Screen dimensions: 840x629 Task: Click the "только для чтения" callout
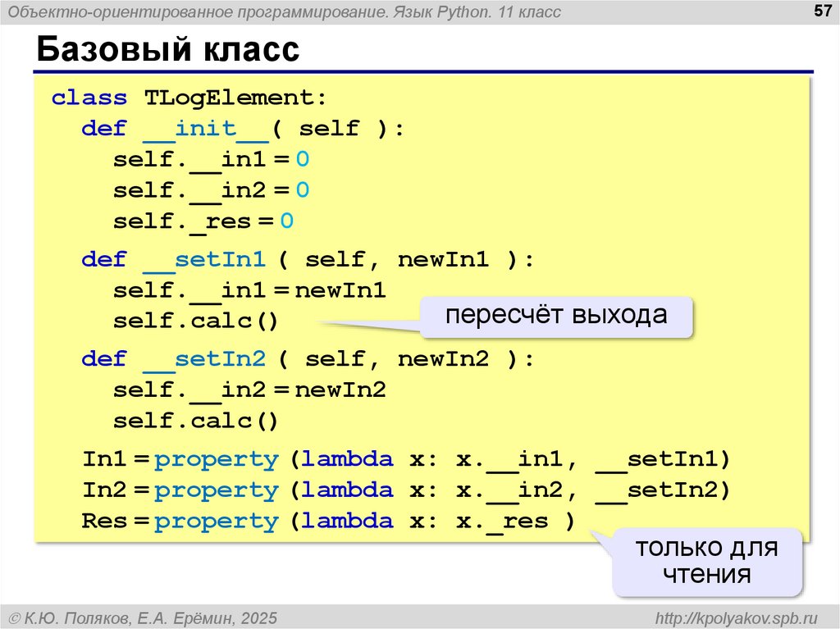coord(706,561)
